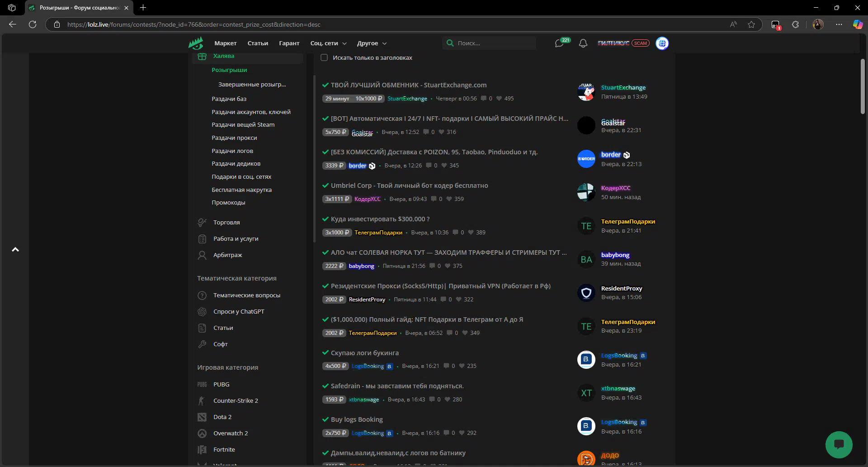Click the search magnifier icon

(x=450, y=43)
